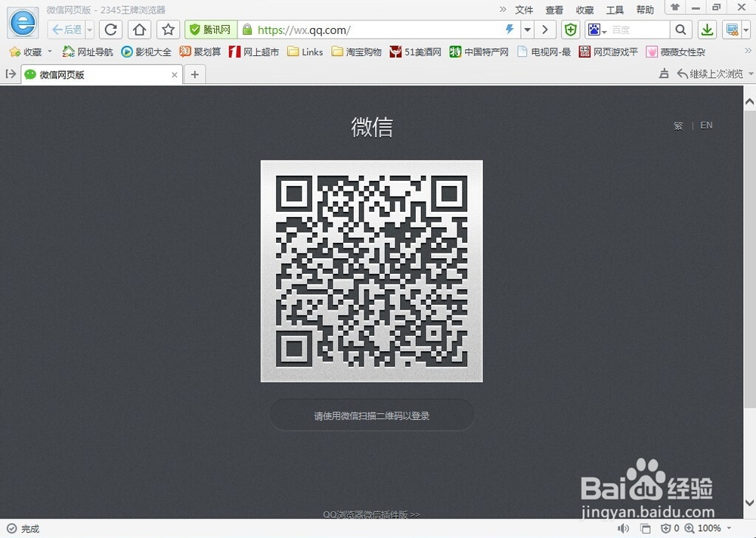
Task: Click the green padlock security icon
Action: pyautogui.click(x=247, y=30)
